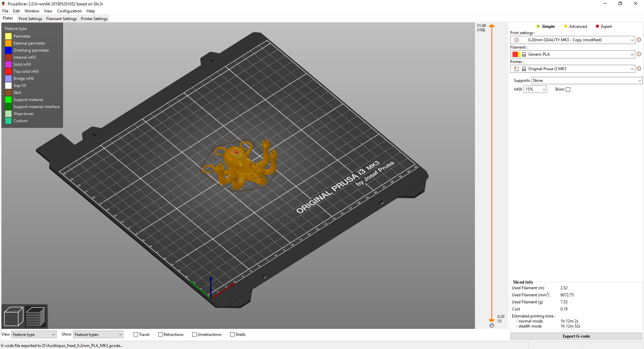Click the G-code exported status bar message
The image size is (644, 349).
pyautogui.click(x=62, y=346)
